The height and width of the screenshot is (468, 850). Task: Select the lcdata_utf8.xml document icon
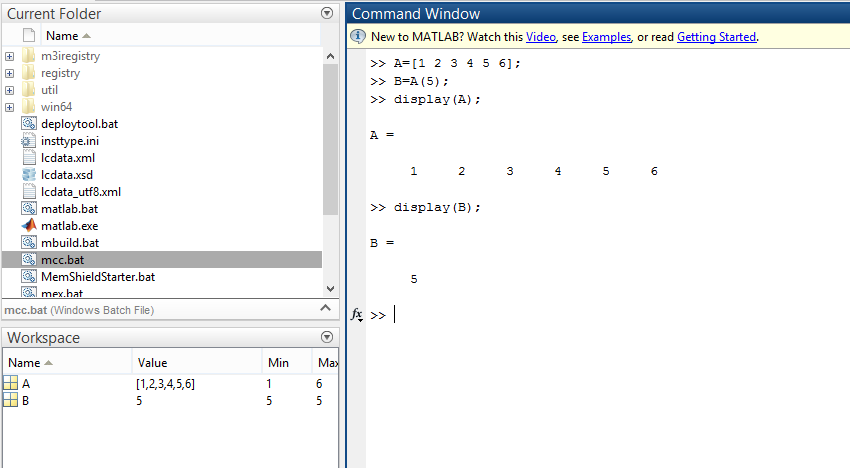pyautogui.click(x=29, y=191)
